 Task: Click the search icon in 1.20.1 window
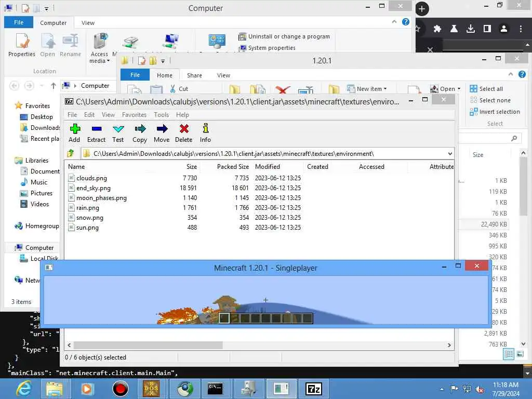(x=514, y=138)
